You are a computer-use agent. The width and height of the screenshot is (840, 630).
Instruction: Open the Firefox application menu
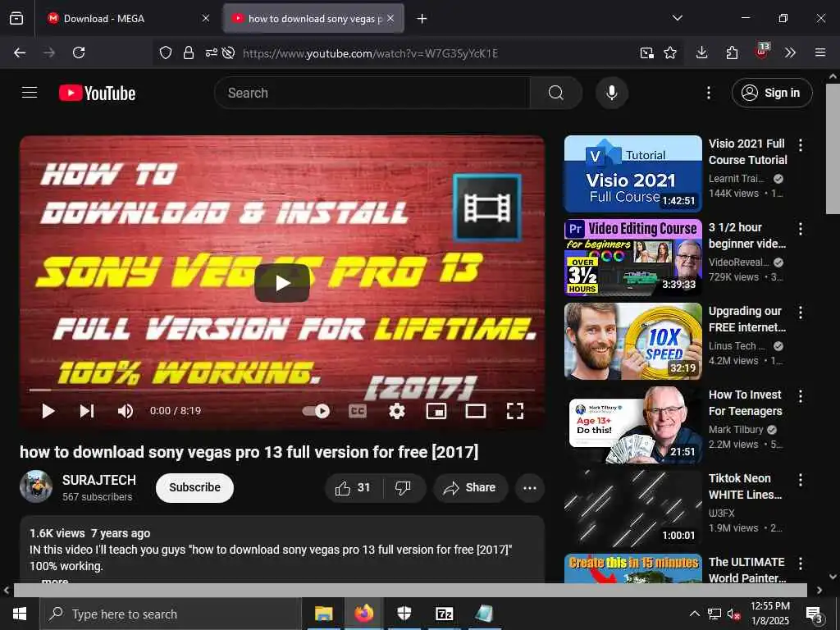point(820,52)
